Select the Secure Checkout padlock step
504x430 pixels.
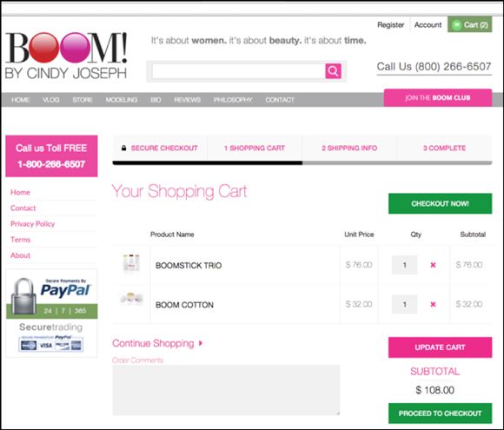(x=160, y=149)
